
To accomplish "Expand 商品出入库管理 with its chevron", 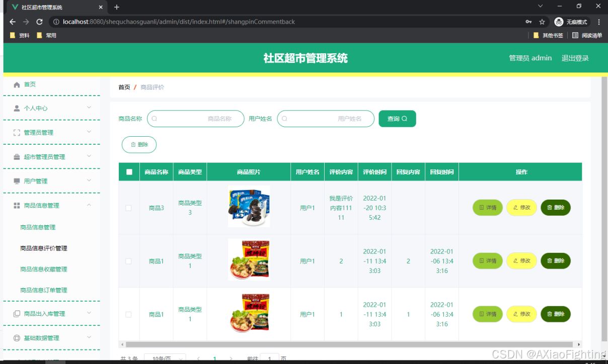I will [x=89, y=313].
